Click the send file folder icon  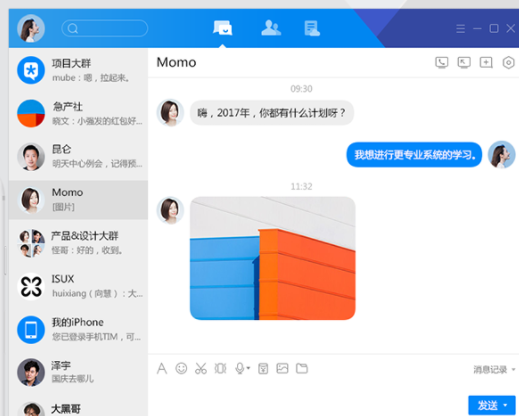302,368
